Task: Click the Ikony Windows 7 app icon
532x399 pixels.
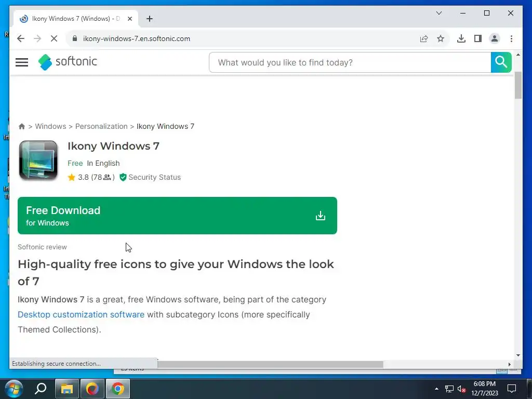Action: 38,160
